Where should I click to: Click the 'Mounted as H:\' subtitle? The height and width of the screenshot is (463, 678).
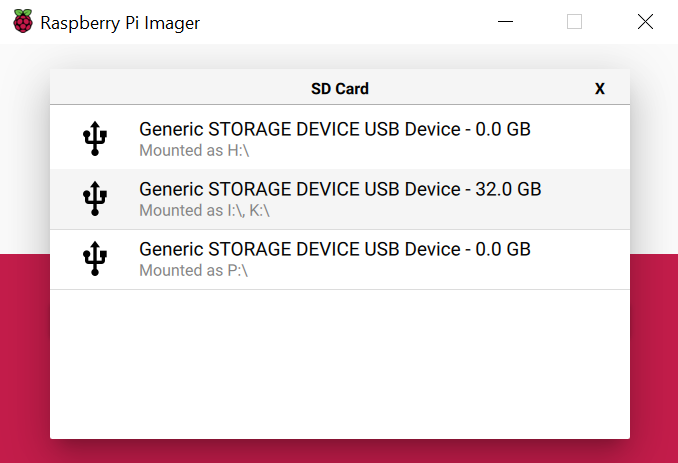coord(194,150)
